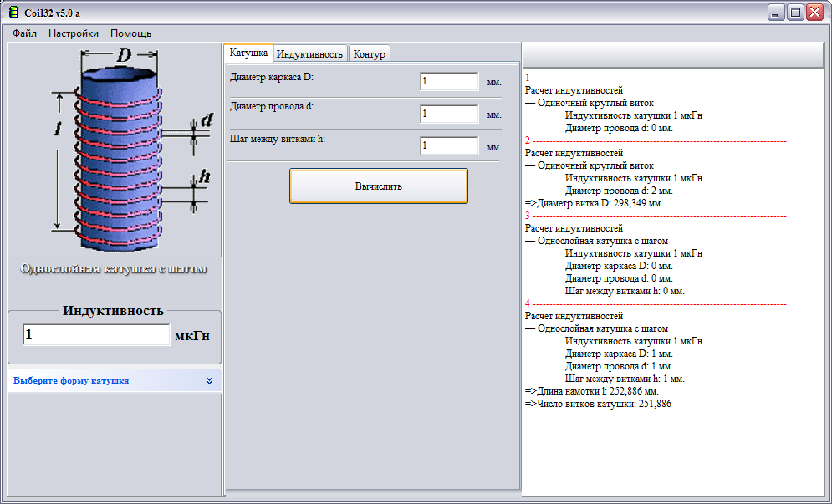Maximize the Coil32 window

pos(795,13)
